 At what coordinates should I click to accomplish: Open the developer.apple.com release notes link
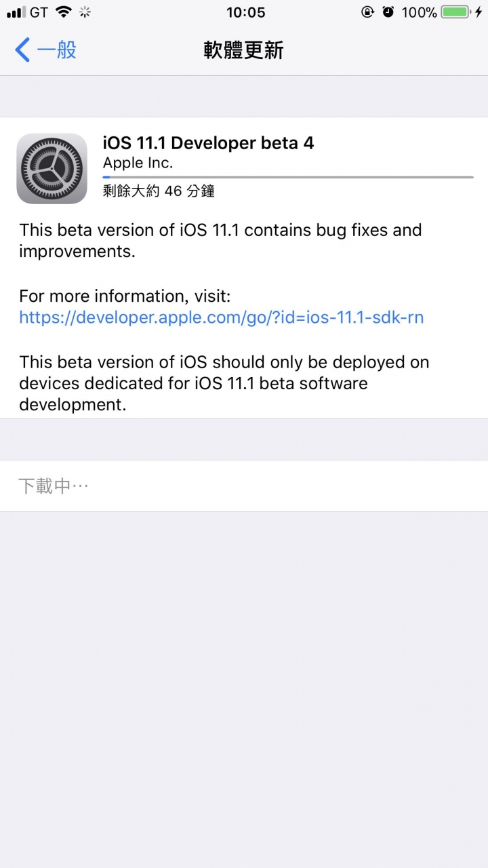221,317
